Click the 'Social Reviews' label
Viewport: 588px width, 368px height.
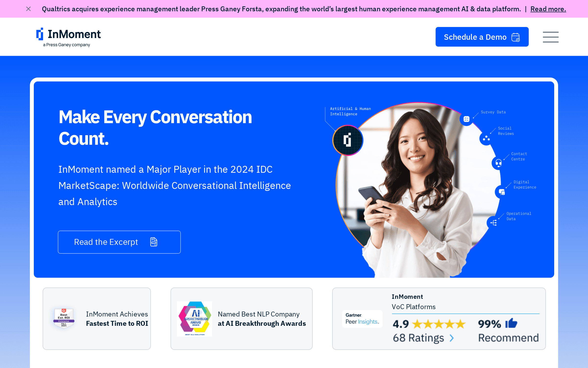(x=506, y=131)
